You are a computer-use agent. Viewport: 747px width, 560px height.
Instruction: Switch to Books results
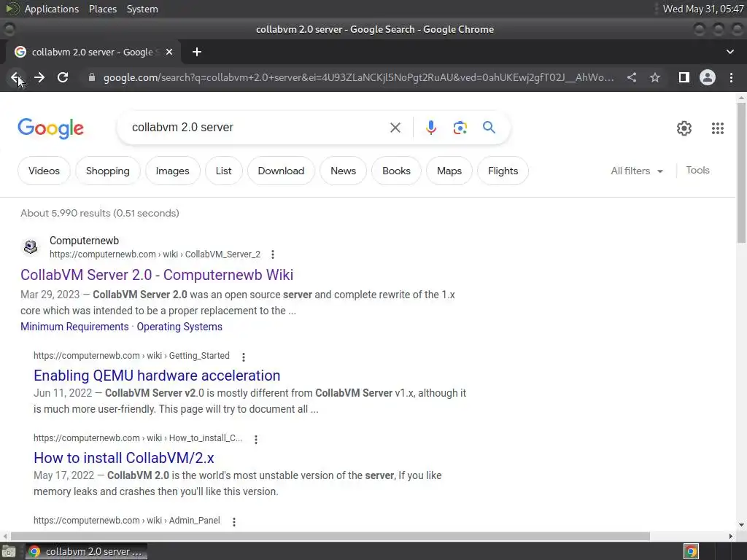[x=396, y=171]
